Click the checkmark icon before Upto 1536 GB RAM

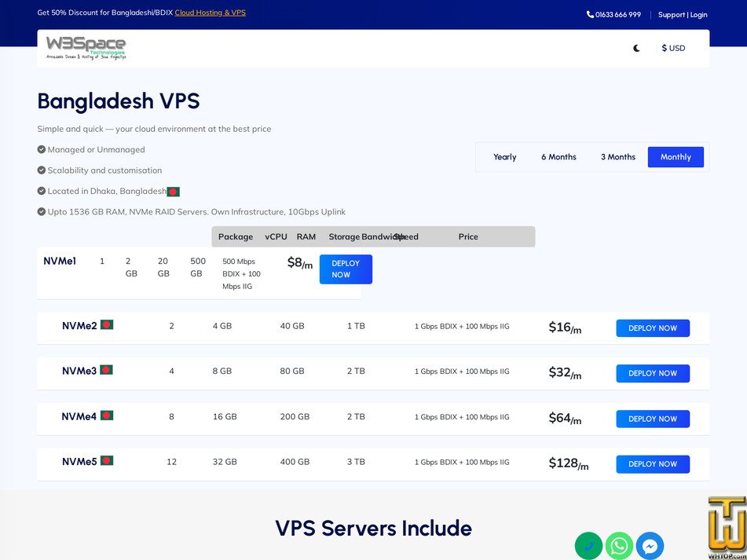[x=42, y=211]
